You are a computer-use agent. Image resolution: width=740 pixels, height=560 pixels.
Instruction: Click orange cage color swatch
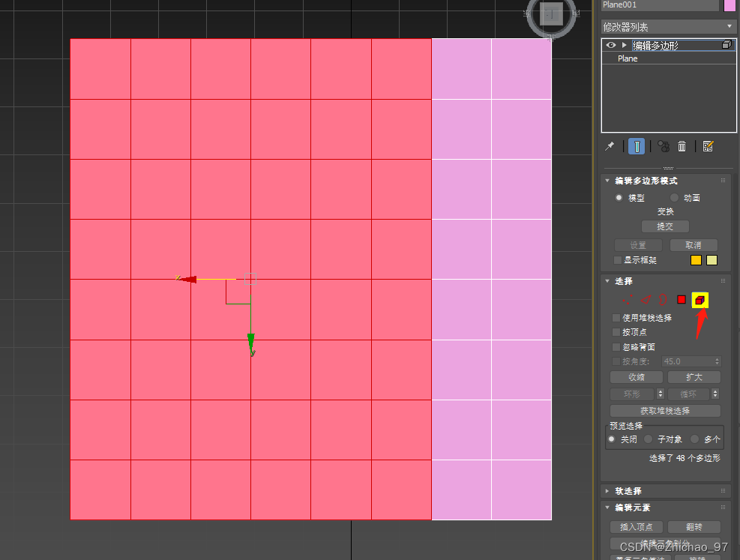click(696, 260)
